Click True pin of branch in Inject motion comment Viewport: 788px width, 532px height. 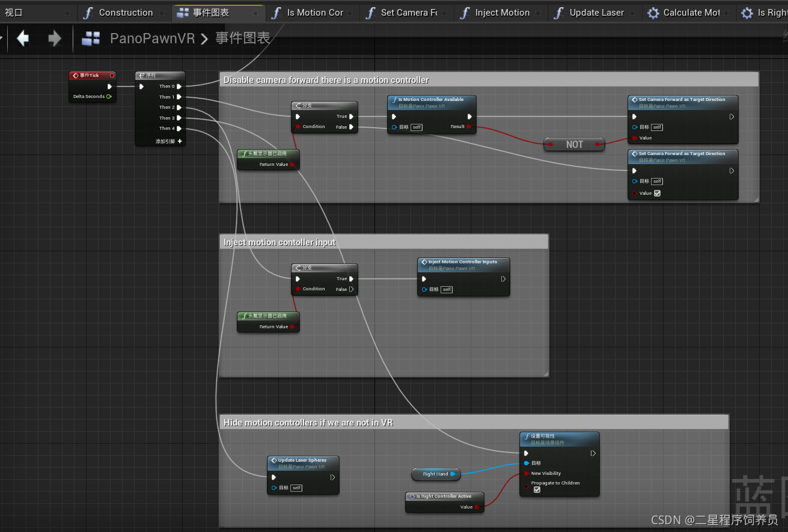pos(352,279)
